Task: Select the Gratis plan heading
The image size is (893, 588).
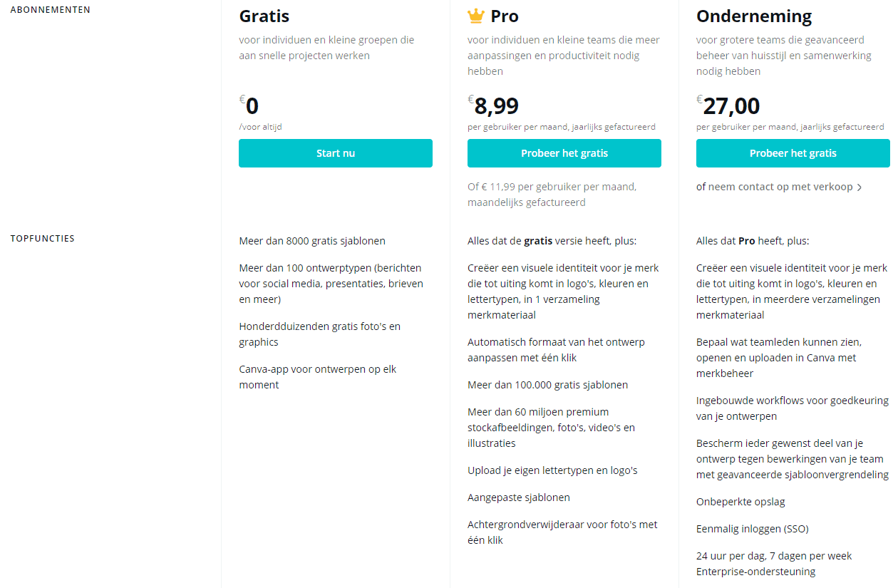Action: point(264,16)
